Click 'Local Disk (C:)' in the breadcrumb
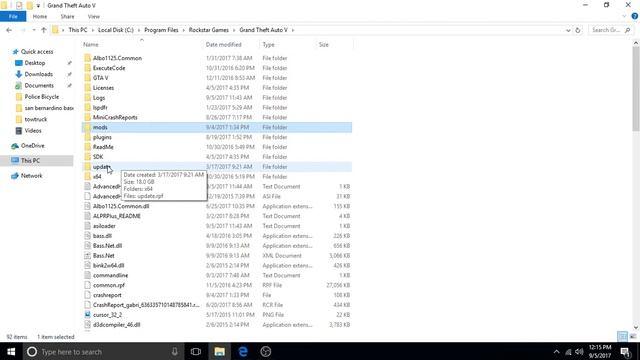Viewport: 640px width, 360px height. click(116, 30)
